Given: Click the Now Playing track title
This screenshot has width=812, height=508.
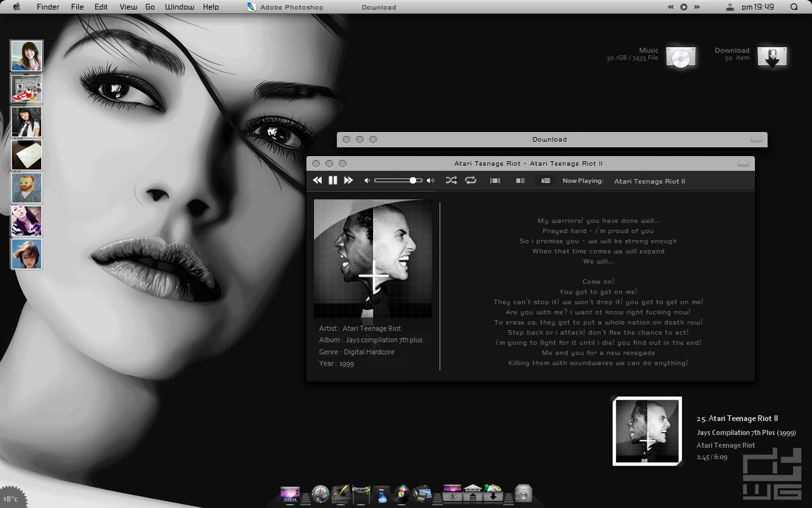Looking at the screenshot, I should pyautogui.click(x=650, y=182).
